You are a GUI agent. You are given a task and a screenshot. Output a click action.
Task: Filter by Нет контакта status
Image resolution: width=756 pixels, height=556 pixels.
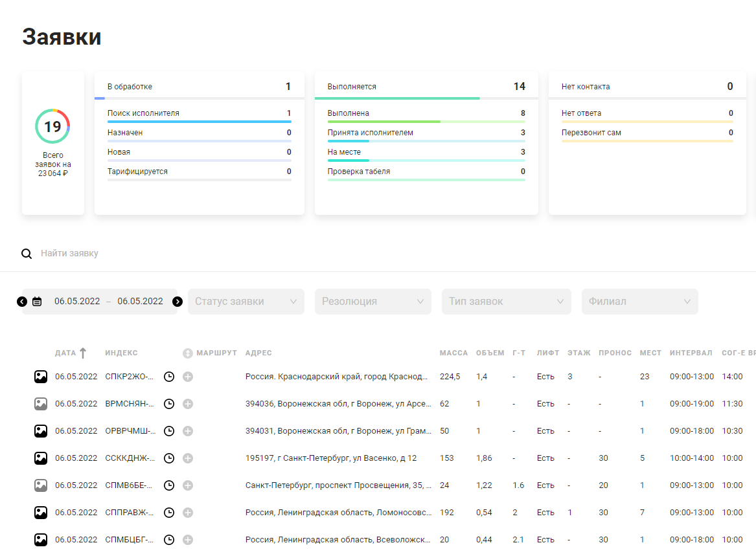coord(647,87)
